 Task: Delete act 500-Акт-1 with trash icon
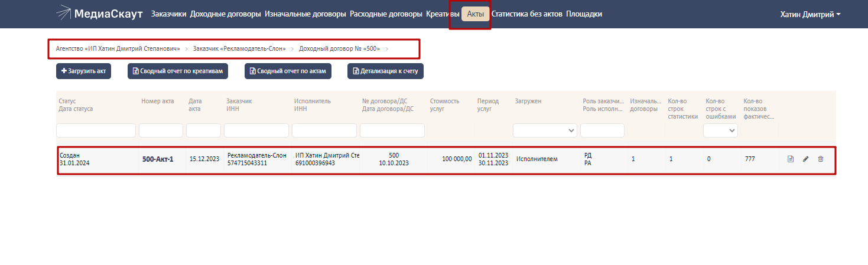click(820, 159)
